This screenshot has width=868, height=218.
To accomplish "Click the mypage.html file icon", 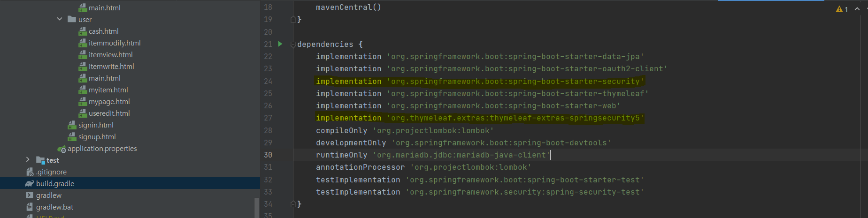I will 83,101.
